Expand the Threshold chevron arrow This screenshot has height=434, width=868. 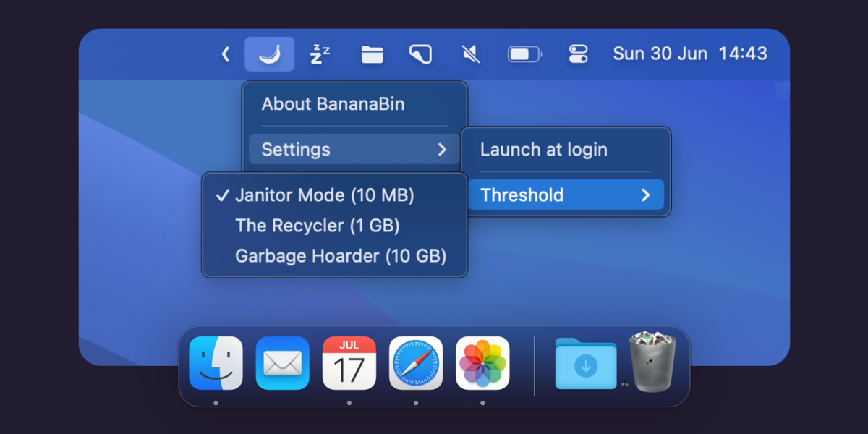(x=646, y=195)
